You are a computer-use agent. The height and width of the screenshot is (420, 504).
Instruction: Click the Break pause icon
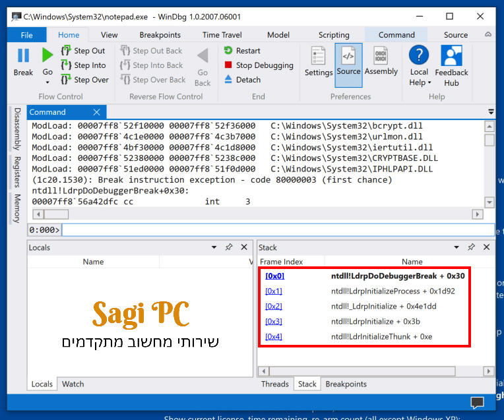tap(23, 55)
